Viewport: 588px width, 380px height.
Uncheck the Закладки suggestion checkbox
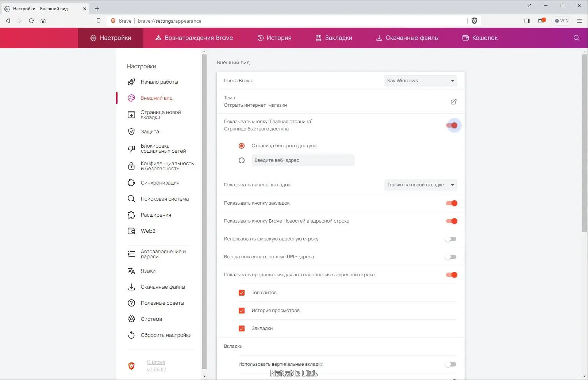(242, 328)
